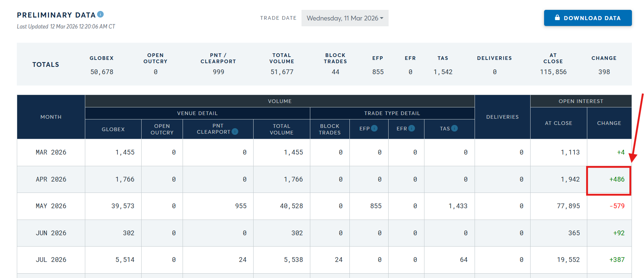Select the APR 2026 row label
This screenshot has width=644, height=278.
pyautogui.click(x=51, y=179)
